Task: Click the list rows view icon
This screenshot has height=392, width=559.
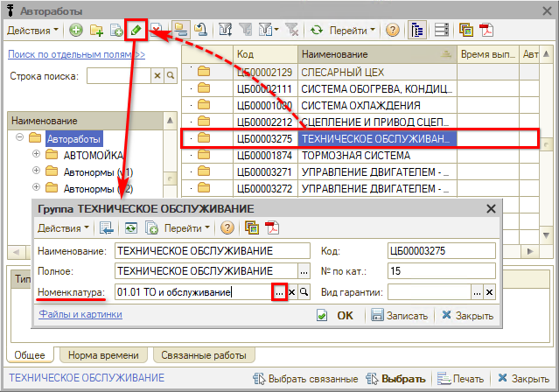Action: pos(442,30)
